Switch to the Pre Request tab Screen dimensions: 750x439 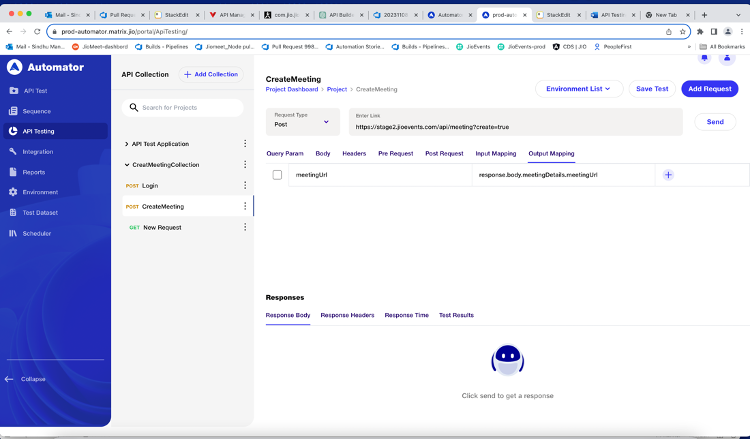[396, 154]
